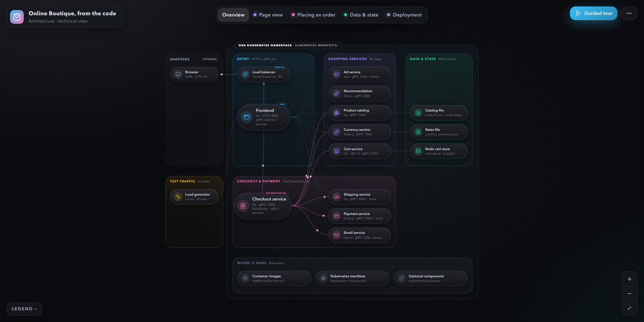Click the Catalog file label

pos(434,110)
